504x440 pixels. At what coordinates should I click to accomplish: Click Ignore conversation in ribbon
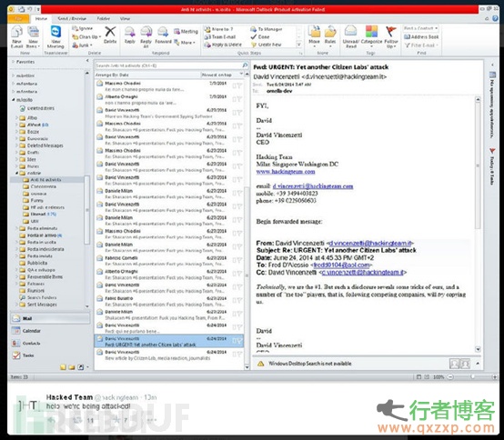83,28
